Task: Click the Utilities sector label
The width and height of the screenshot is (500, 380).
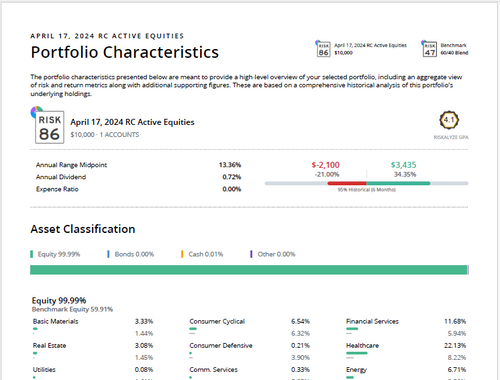Action: click(x=44, y=370)
